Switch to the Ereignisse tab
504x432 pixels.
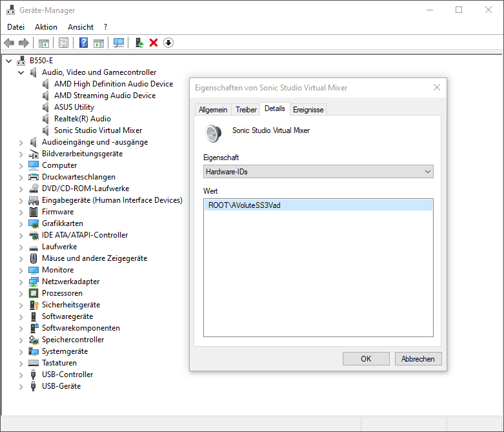(308, 110)
